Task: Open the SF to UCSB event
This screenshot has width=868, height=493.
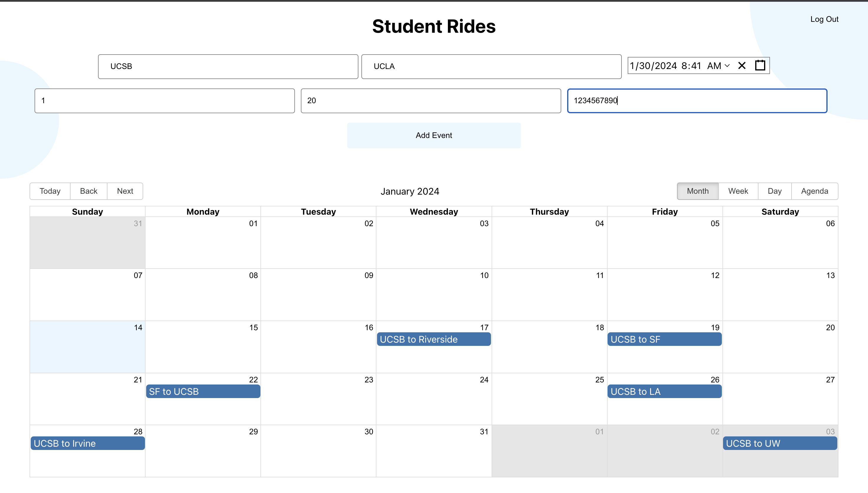Action: coord(203,391)
